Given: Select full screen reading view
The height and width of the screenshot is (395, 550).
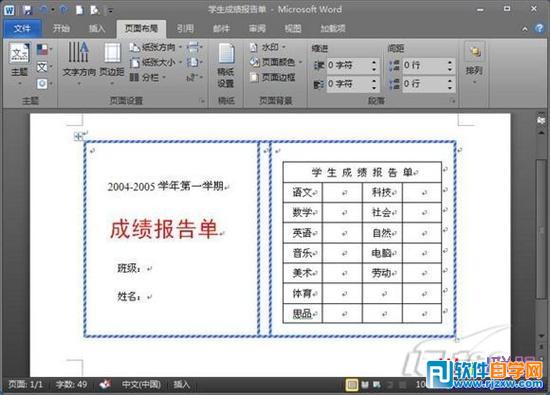Looking at the screenshot, I should coord(365,385).
